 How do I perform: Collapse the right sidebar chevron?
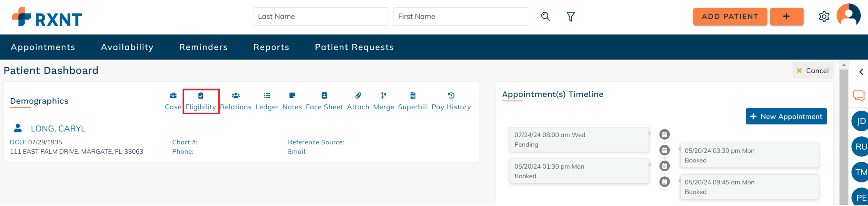(x=861, y=72)
